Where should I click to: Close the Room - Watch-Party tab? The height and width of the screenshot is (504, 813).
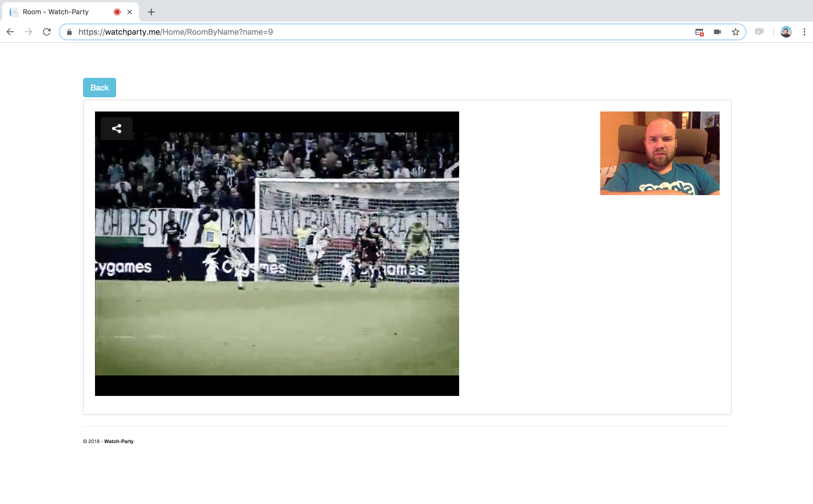coord(130,12)
